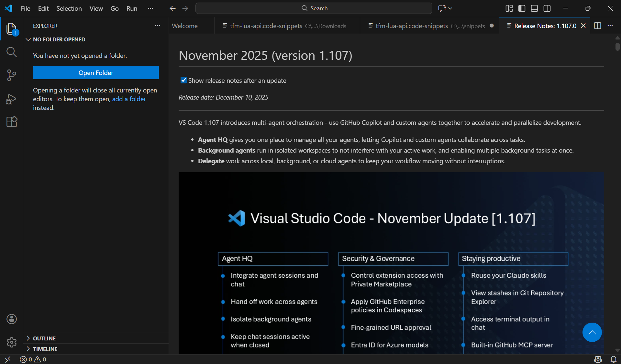
Task: Click the November 2025 (version 1.107) heading
Action: click(265, 55)
